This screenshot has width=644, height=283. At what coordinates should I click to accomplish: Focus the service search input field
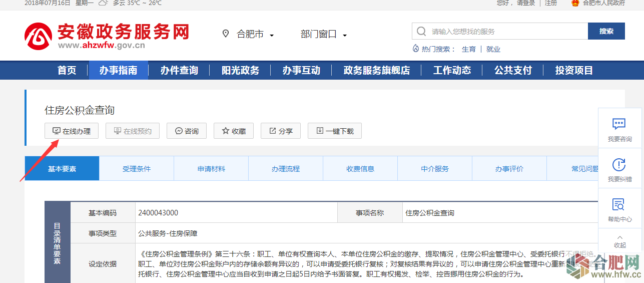(x=505, y=31)
